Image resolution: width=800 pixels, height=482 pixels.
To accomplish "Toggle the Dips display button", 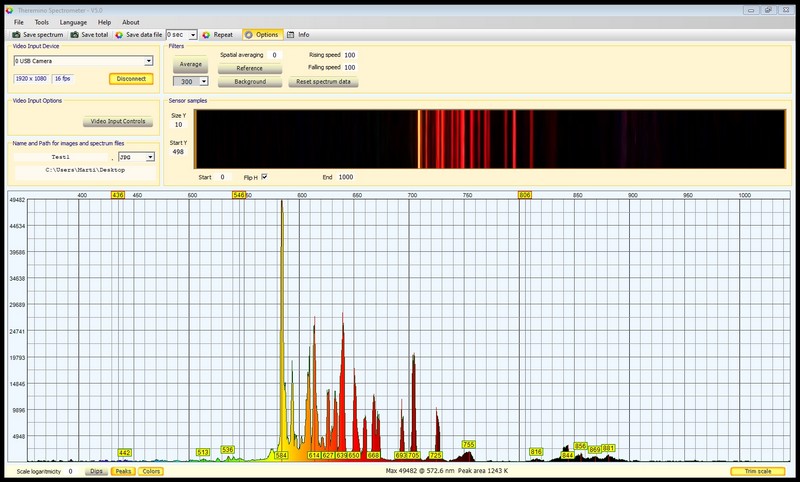I will tap(96, 471).
